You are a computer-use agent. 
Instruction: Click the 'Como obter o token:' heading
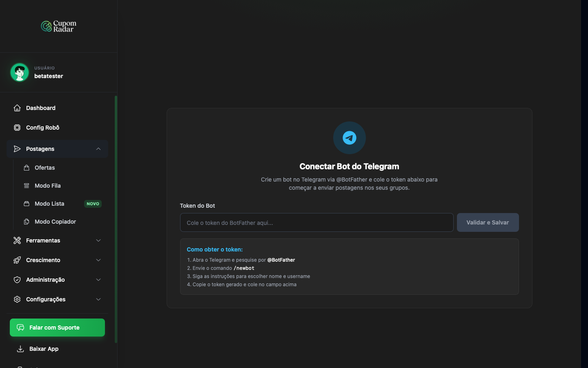[215, 249]
